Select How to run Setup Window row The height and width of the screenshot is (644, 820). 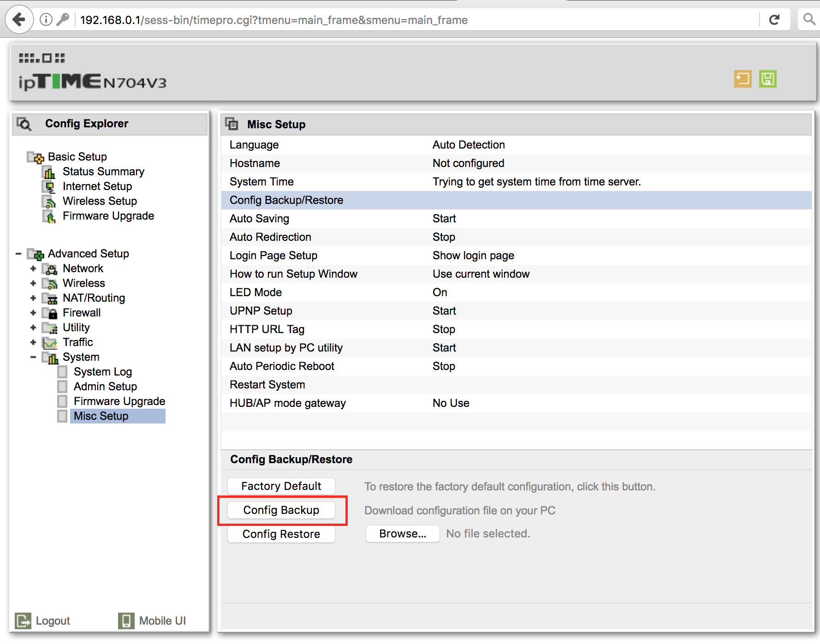pyautogui.click(x=516, y=274)
